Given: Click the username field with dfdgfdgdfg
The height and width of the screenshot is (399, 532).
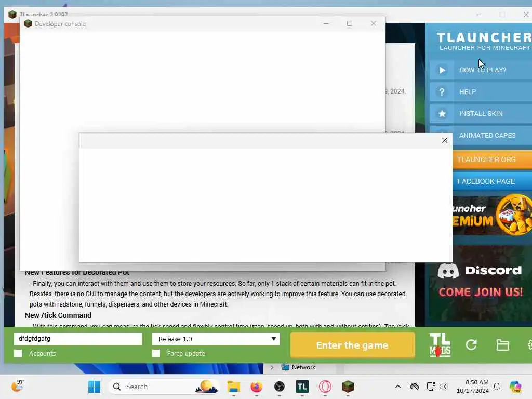Looking at the screenshot, I should (x=78, y=339).
